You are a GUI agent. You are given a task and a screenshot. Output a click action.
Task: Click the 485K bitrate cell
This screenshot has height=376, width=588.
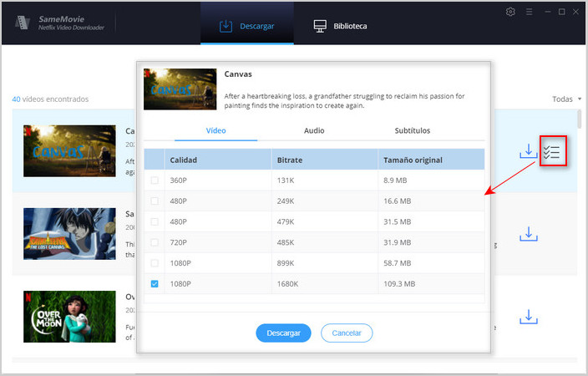click(x=325, y=242)
